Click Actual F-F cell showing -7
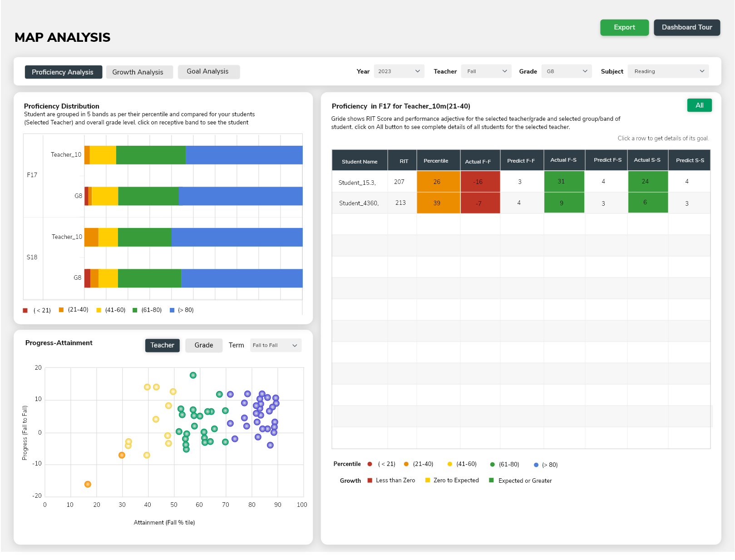This screenshot has height=560, width=735. (x=480, y=203)
